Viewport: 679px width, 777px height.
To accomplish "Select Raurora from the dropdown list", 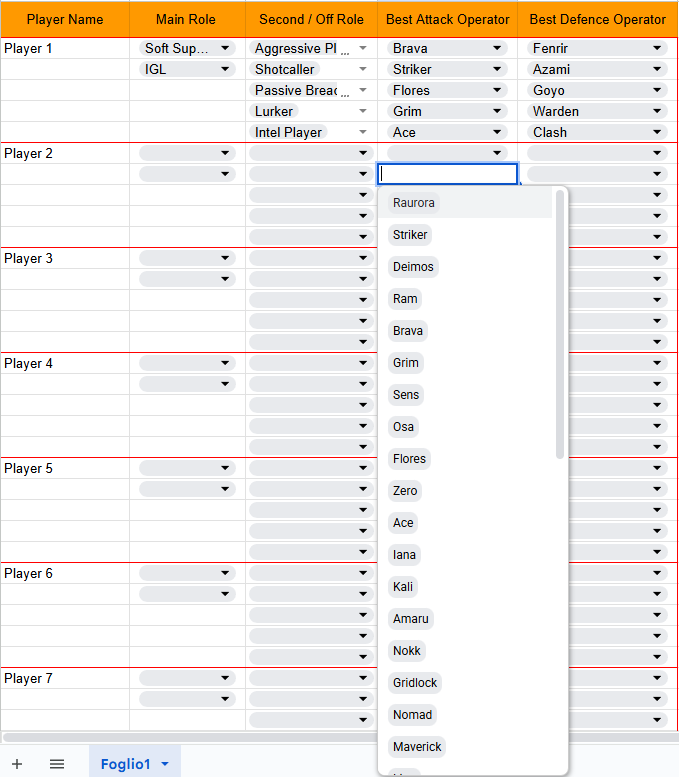I will [413, 203].
